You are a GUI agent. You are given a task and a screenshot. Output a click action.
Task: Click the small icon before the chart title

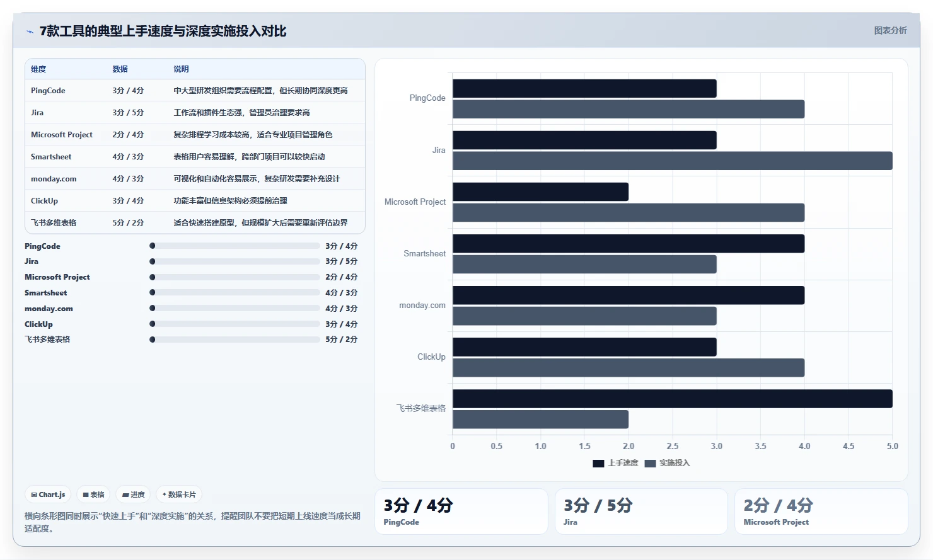pyautogui.click(x=30, y=31)
